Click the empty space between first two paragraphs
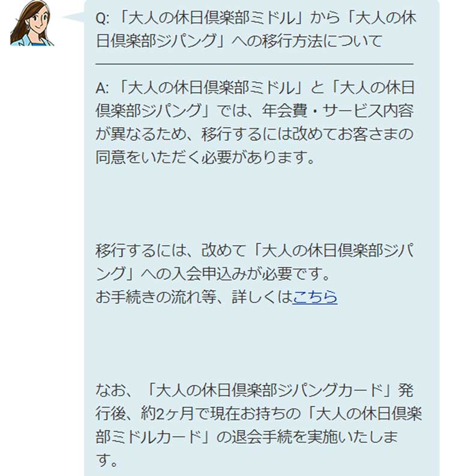 pyautogui.click(x=254, y=204)
